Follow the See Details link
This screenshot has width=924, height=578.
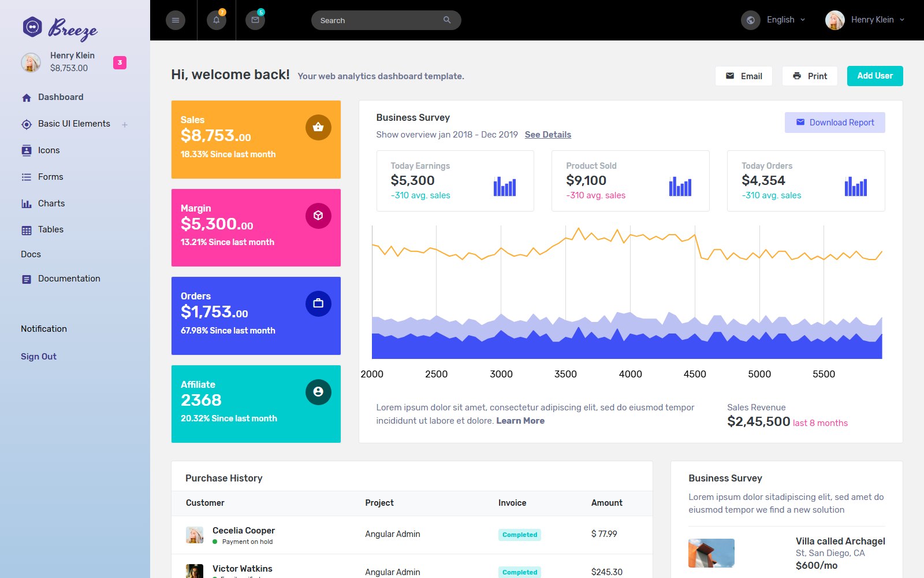548,135
